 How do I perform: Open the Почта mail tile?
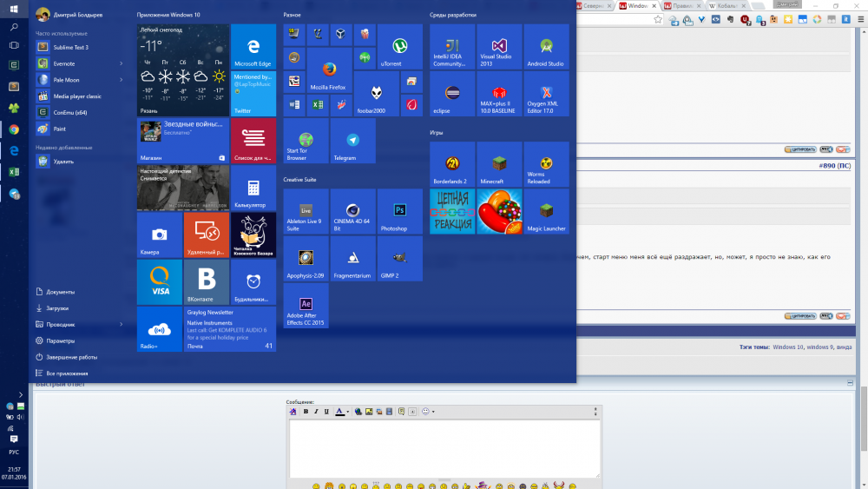[230, 329]
